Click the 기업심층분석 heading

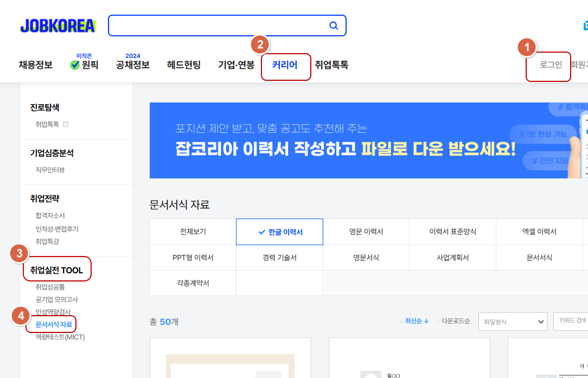pos(52,153)
